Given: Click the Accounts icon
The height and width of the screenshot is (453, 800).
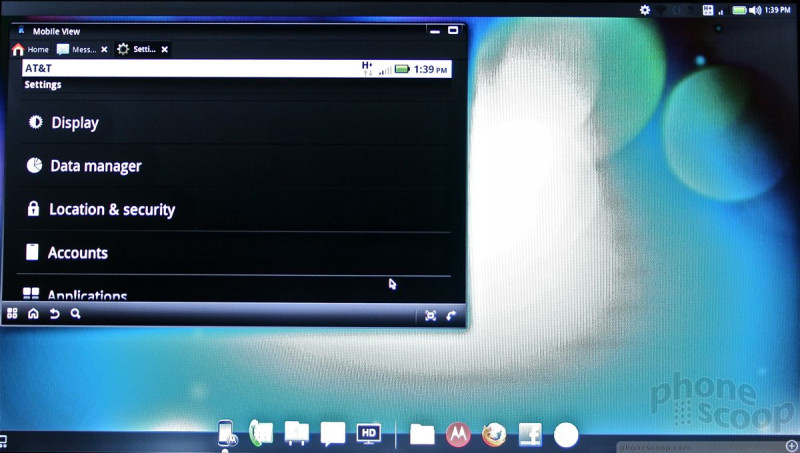Looking at the screenshot, I should [32, 252].
